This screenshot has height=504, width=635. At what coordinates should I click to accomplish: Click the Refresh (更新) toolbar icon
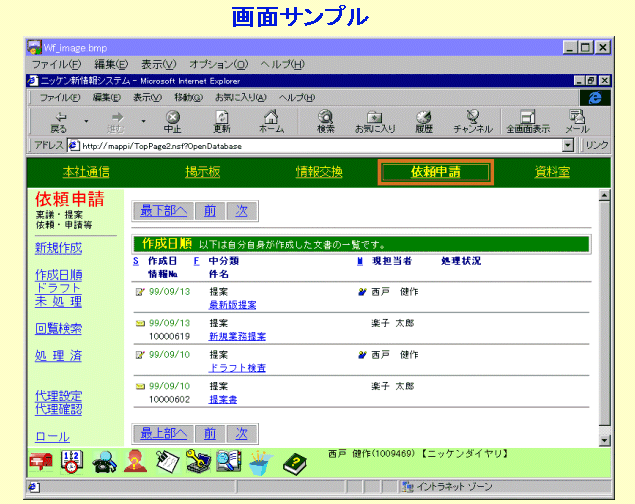[x=222, y=121]
